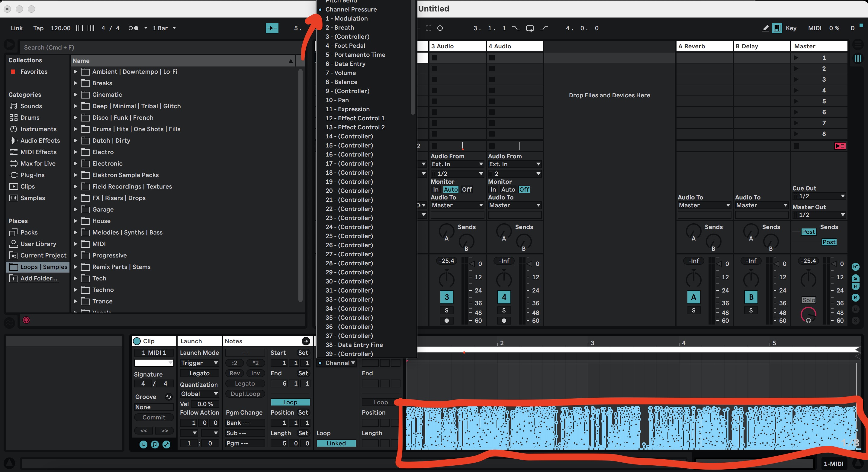The height and width of the screenshot is (472, 868).
Task: Click the Add Folder link
Action: point(39,279)
